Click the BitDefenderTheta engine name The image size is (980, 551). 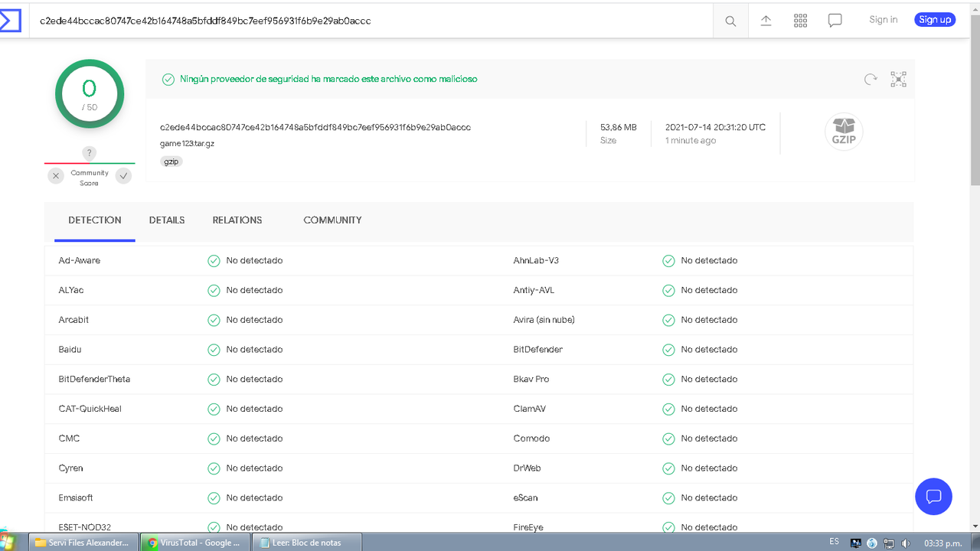coord(94,380)
